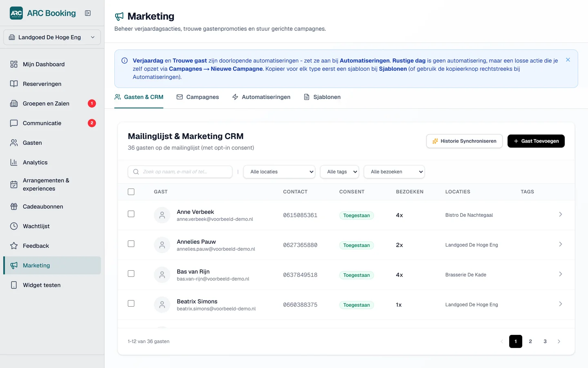Viewport: 588px width, 368px height.
Task: Switch to the Campagnes tab
Action: (x=198, y=97)
